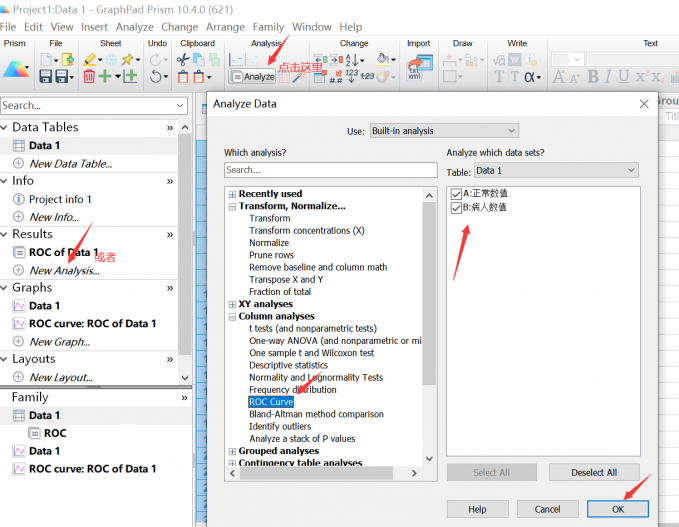
Task: Click the New file icon
Action: [x=46, y=59]
